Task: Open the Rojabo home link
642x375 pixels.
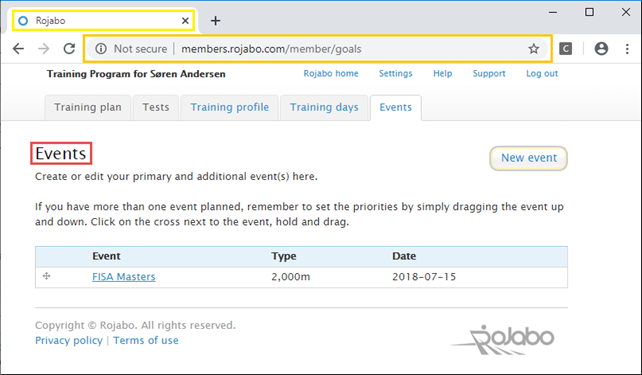Action: [x=331, y=73]
